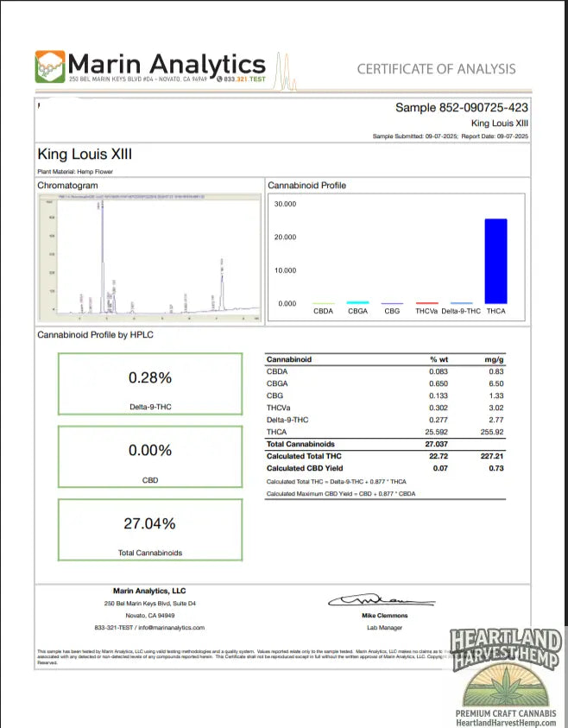568x728 pixels.
Task: Click the Total THC formula footnote
Action: pyautogui.click(x=337, y=482)
